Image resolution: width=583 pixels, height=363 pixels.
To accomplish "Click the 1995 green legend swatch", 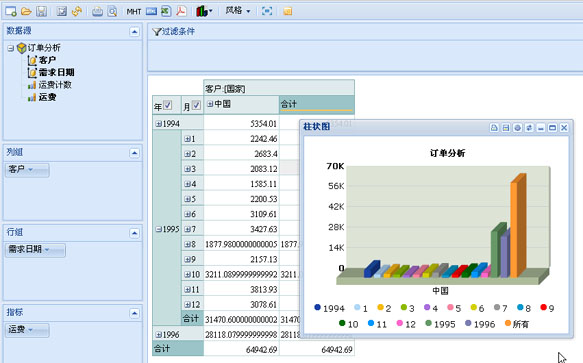I will pyautogui.click(x=428, y=323).
